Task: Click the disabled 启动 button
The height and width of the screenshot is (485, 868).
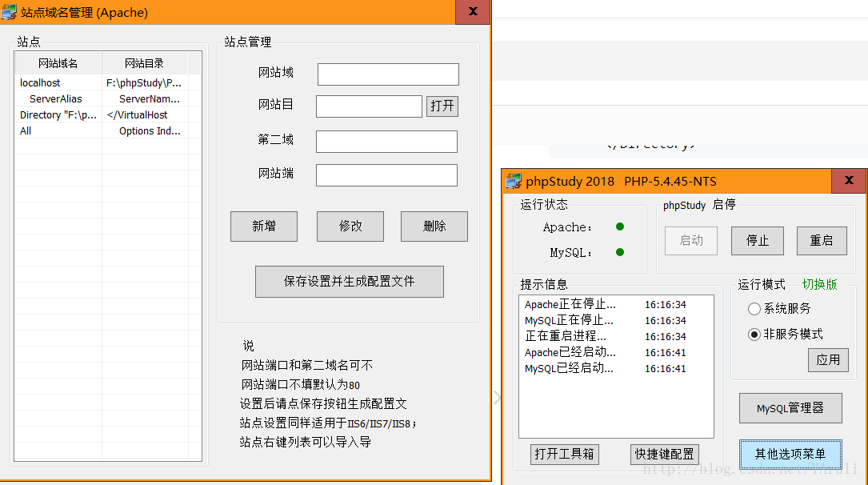Action: pos(691,240)
